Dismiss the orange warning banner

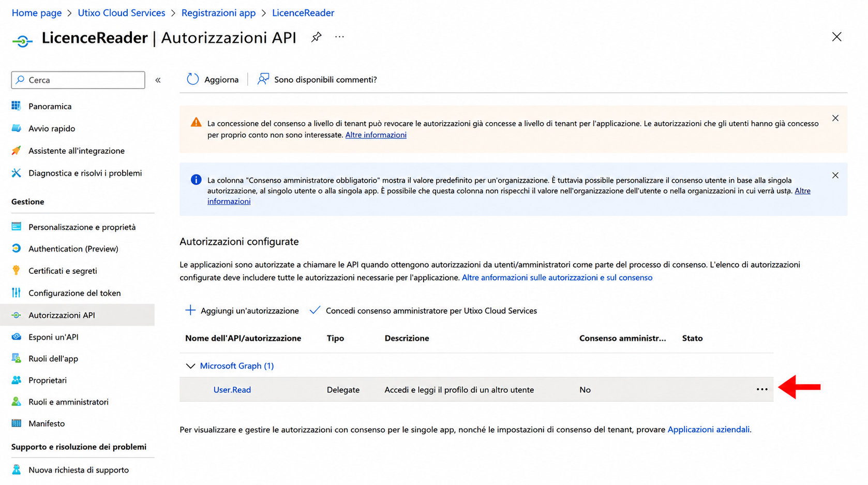pos(835,119)
